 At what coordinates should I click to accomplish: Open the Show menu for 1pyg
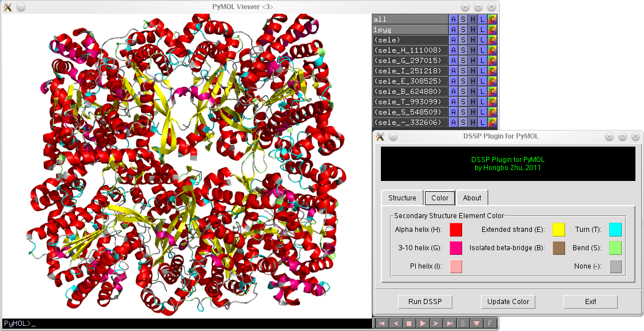click(463, 30)
